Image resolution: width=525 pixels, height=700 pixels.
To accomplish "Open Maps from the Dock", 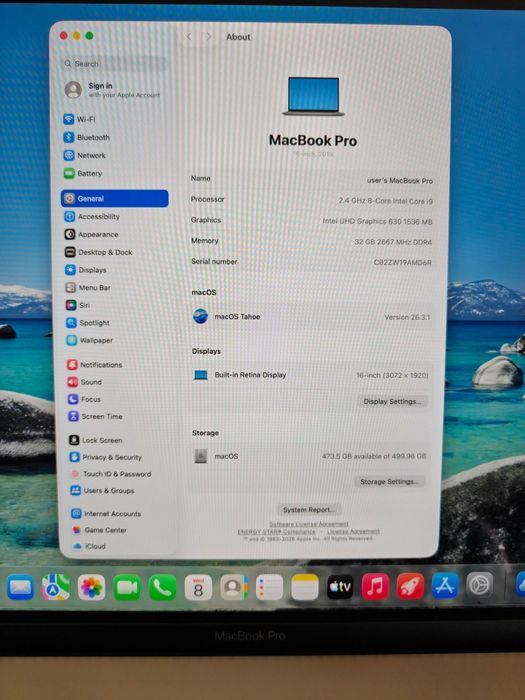I will (x=56, y=587).
